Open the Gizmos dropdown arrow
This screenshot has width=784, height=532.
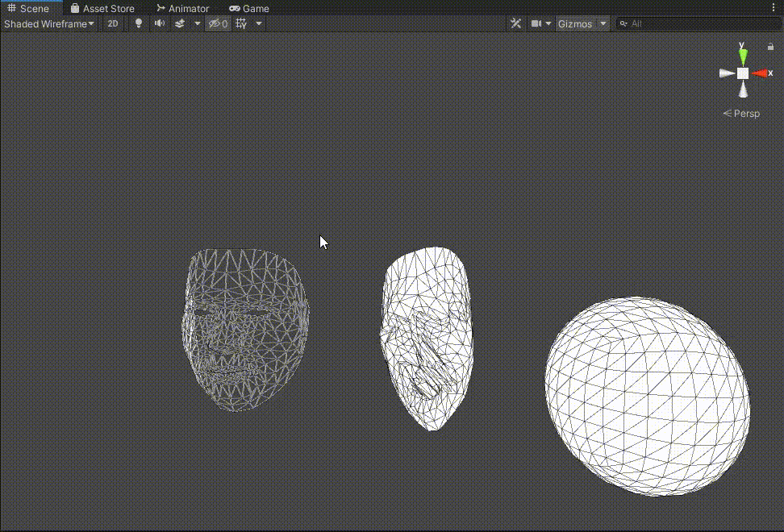click(603, 23)
